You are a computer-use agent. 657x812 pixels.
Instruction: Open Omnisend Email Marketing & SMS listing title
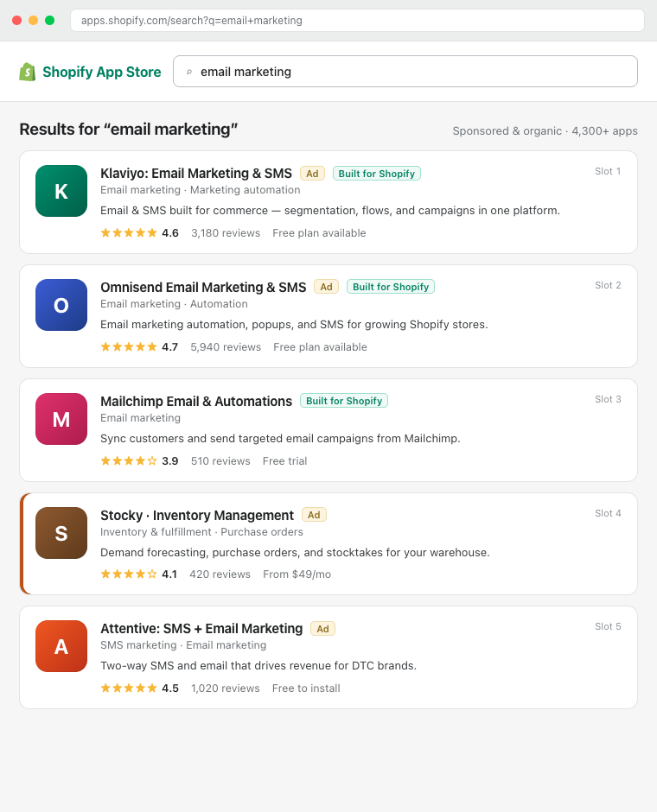203,287
